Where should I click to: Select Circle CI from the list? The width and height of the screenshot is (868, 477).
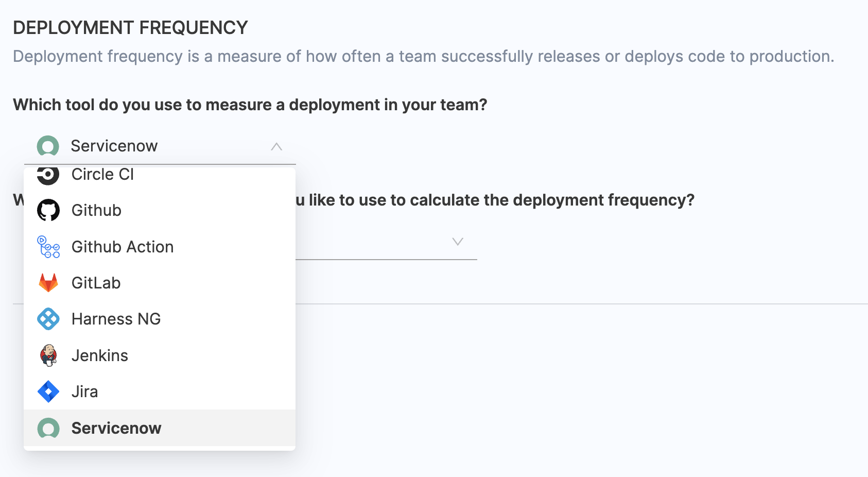click(103, 175)
